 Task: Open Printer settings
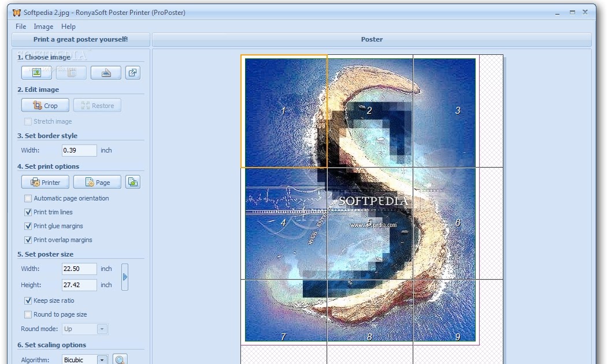click(x=45, y=182)
